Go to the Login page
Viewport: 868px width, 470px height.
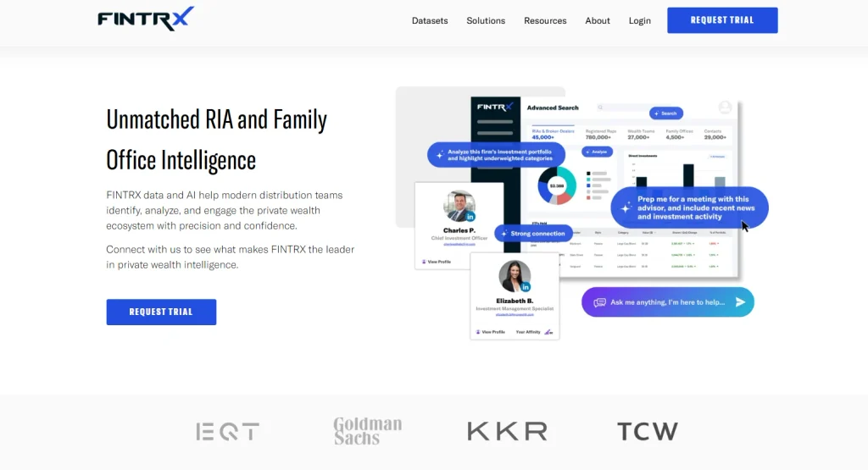pos(639,20)
